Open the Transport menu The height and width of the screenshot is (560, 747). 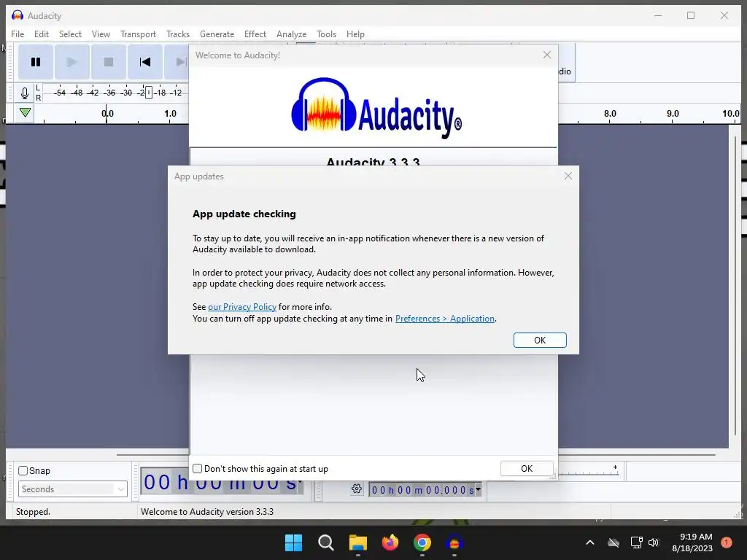pyautogui.click(x=138, y=34)
